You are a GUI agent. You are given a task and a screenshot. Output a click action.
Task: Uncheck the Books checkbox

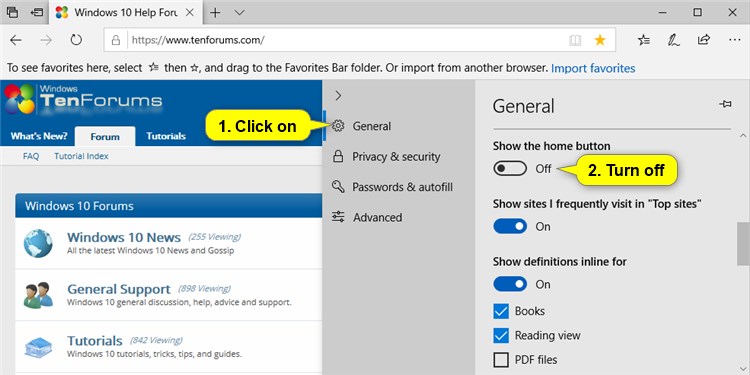(501, 311)
